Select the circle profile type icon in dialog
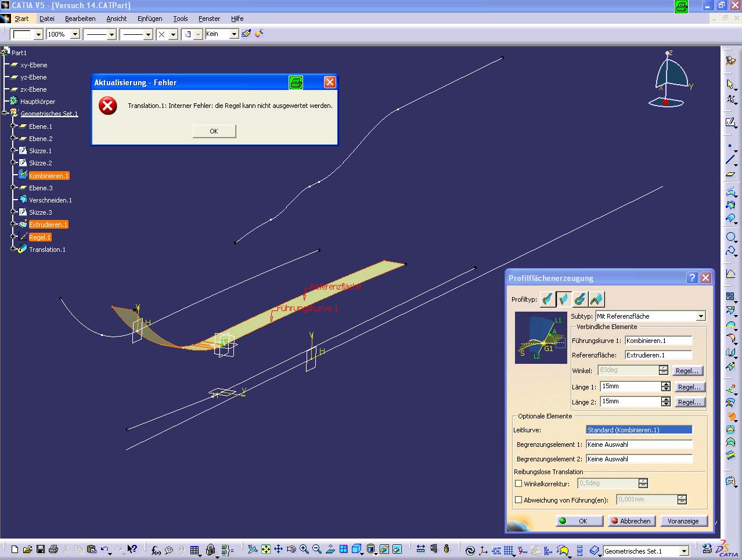The image size is (742, 560). tap(580, 299)
